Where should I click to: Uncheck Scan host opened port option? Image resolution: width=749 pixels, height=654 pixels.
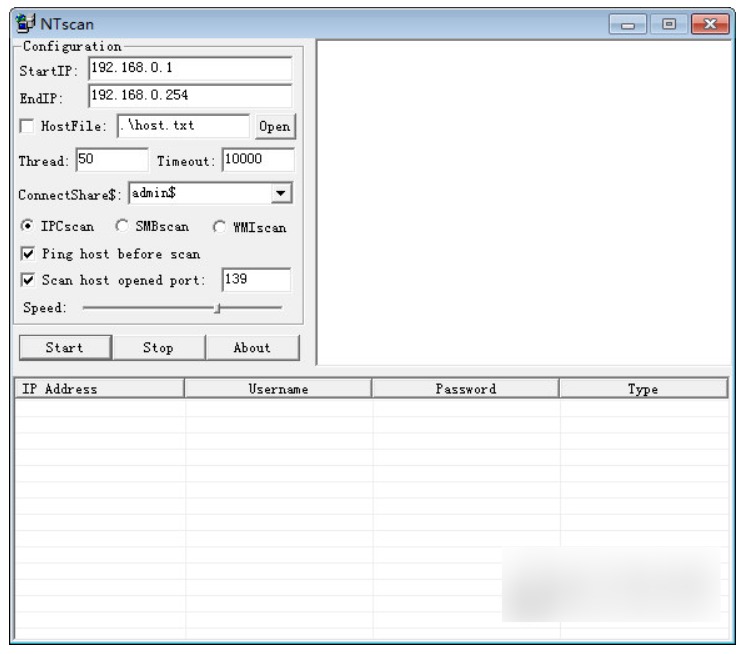28,280
